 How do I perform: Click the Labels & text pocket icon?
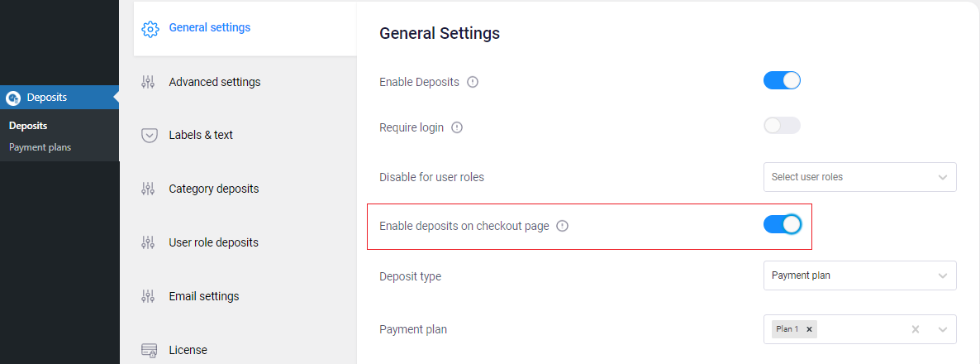[x=150, y=135]
